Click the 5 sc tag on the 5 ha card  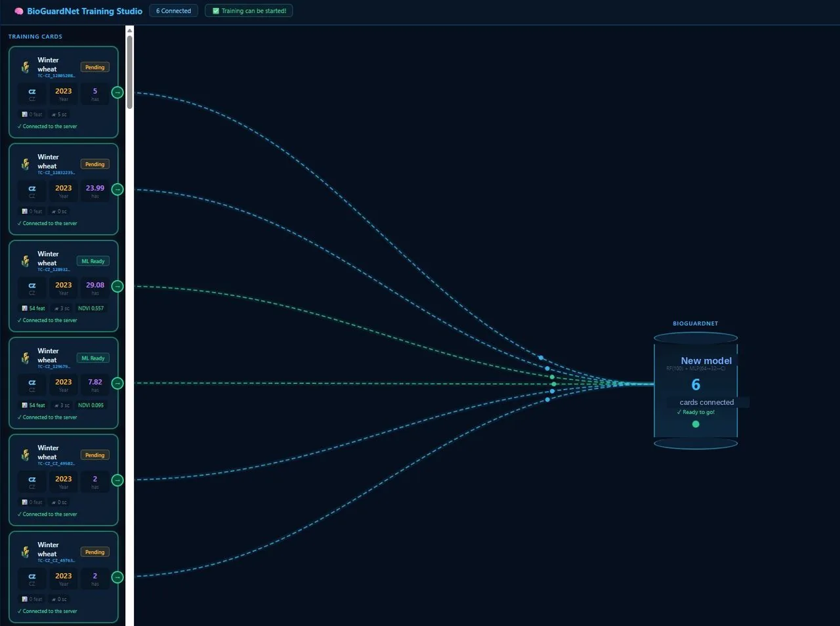coord(59,115)
